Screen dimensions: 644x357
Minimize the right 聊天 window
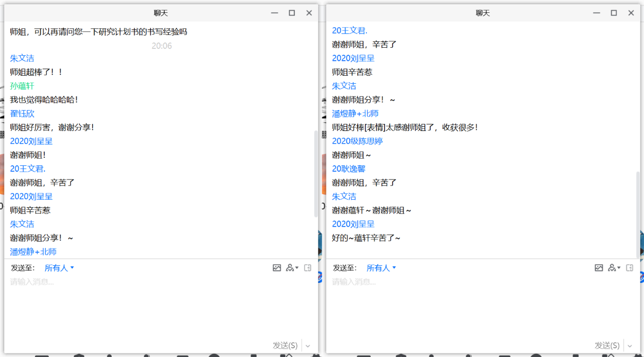click(x=597, y=13)
